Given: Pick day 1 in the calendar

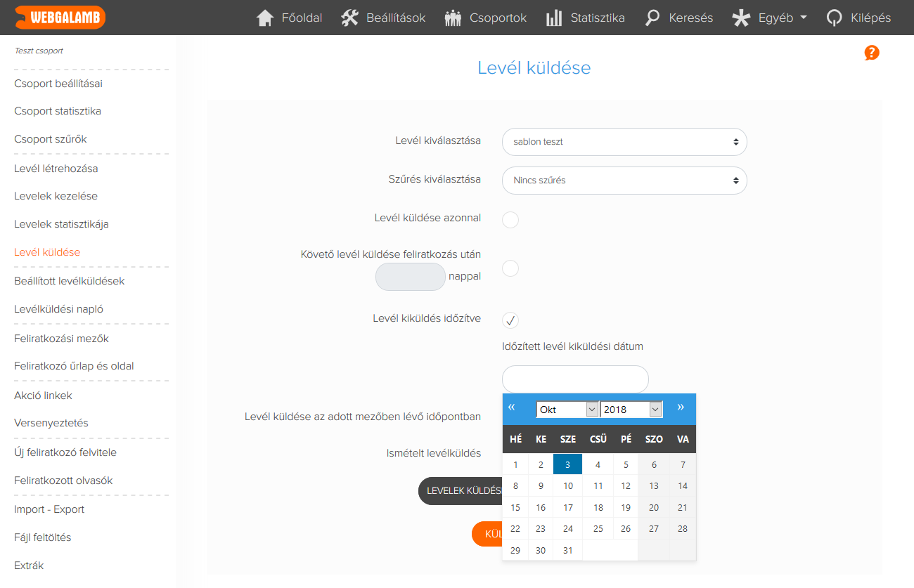Looking at the screenshot, I should (x=515, y=464).
